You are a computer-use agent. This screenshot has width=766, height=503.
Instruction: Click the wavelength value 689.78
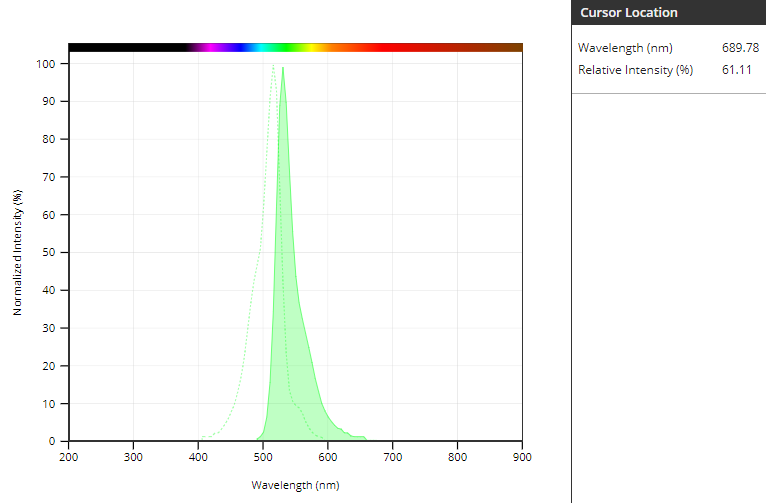(x=740, y=48)
